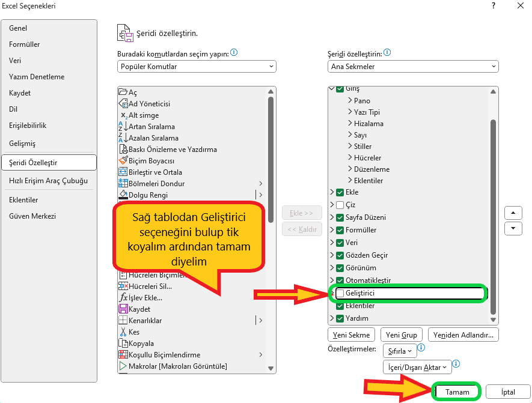This screenshot has width=532, height=403.
Task: Click the Yeni Sekme button
Action: (x=351, y=335)
